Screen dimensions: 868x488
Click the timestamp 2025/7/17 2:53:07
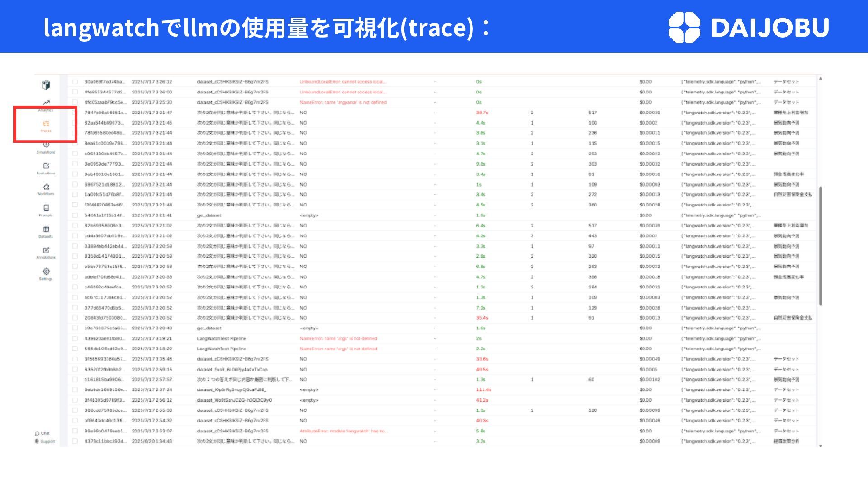tap(152, 431)
